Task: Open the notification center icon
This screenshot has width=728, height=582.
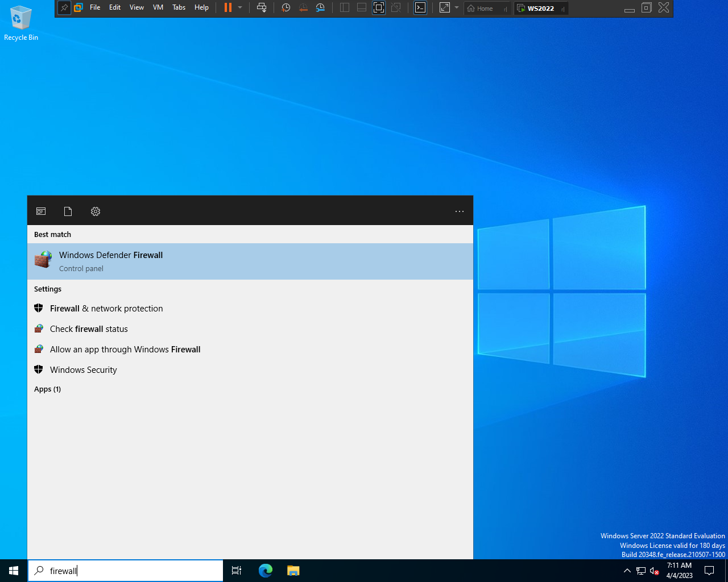Action: click(709, 571)
